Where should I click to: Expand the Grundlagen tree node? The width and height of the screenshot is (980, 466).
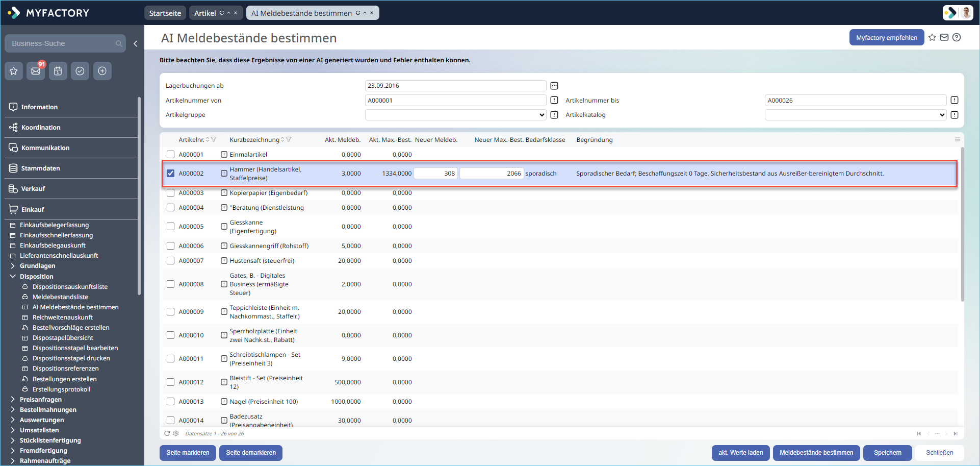pos(12,266)
